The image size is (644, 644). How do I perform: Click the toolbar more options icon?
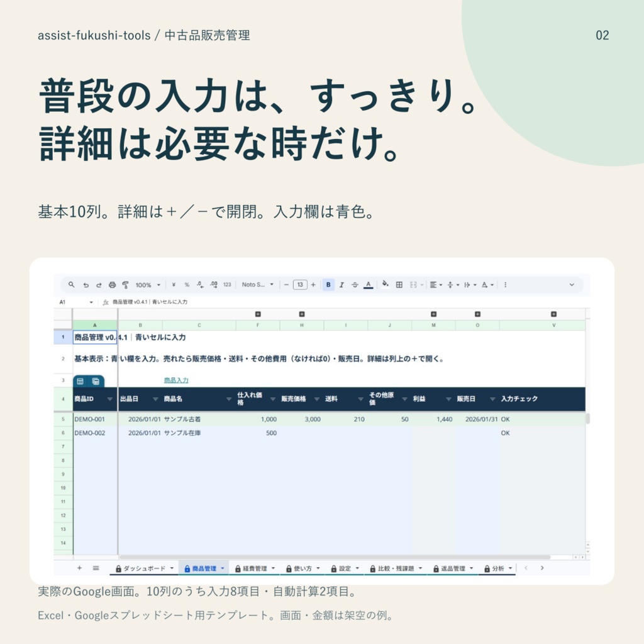coord(505,285)
